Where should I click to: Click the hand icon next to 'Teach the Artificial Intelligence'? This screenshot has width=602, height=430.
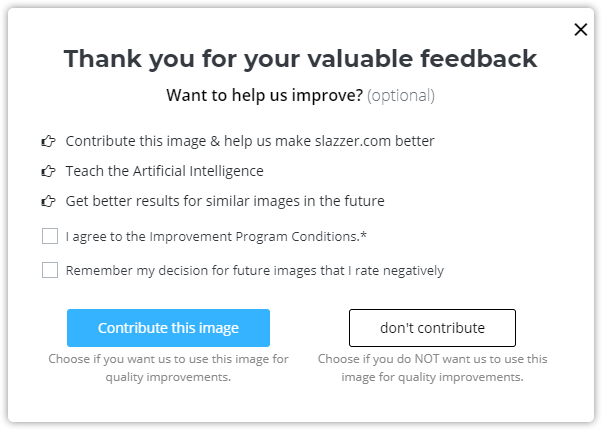(x=48, y=171)
